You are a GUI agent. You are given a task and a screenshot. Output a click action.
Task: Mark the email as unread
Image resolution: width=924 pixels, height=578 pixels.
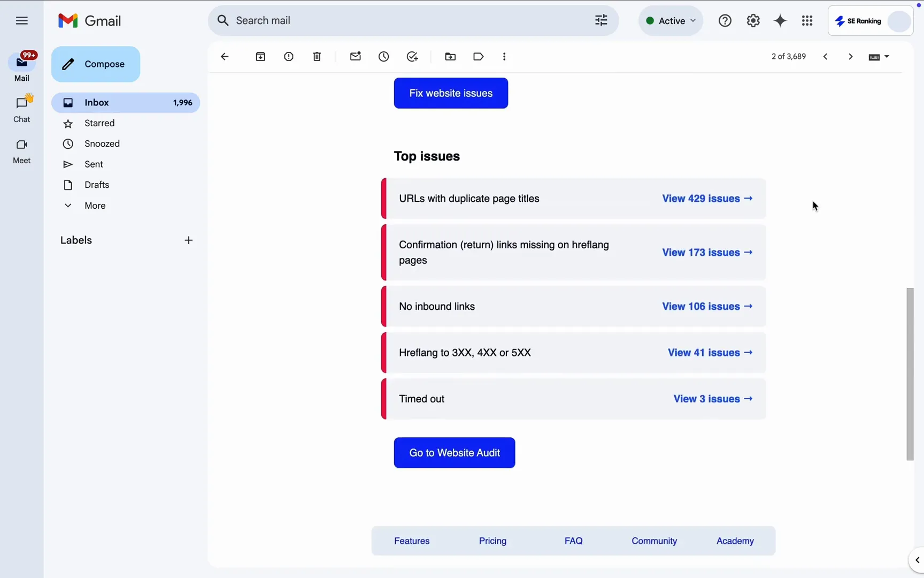[x=356, y=56]
